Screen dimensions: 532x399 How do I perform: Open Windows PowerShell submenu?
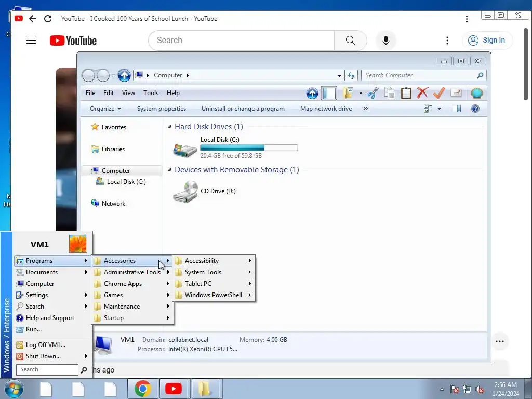click(214, 295)
